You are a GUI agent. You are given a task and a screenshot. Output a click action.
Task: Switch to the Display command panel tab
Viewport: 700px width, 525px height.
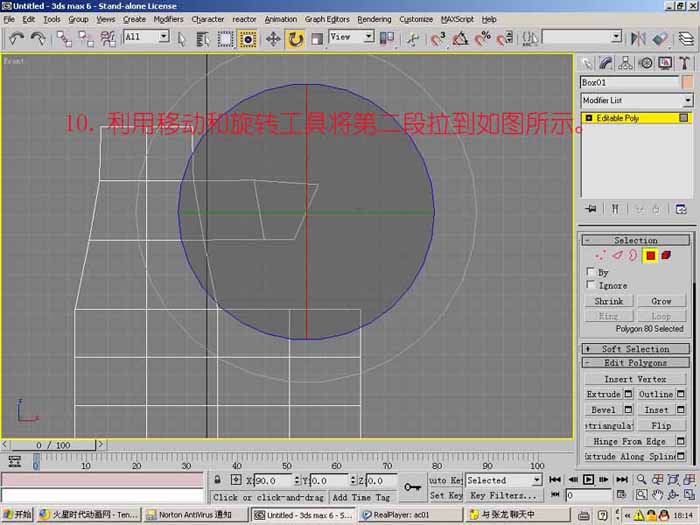pyautogui.click(x=665, y=63)
